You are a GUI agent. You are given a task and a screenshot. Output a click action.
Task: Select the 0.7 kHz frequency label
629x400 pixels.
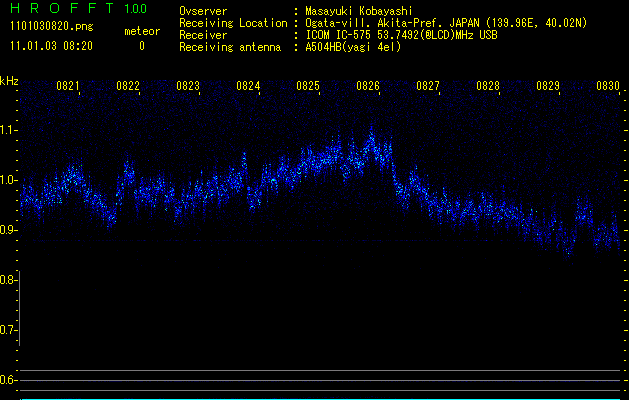coord(9,329)
